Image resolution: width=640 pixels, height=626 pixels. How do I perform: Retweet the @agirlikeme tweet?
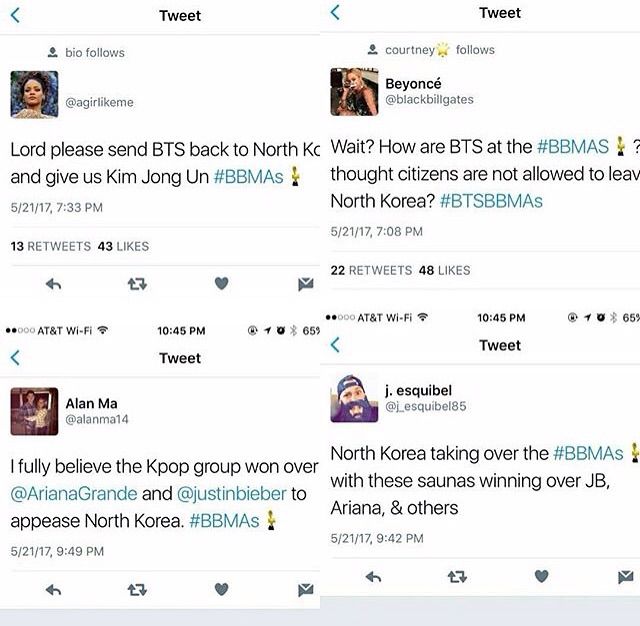[137, 284]
